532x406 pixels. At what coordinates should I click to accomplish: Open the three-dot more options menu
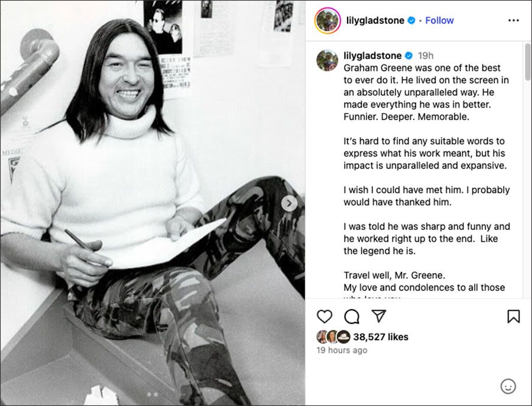[x=513, y=20]
